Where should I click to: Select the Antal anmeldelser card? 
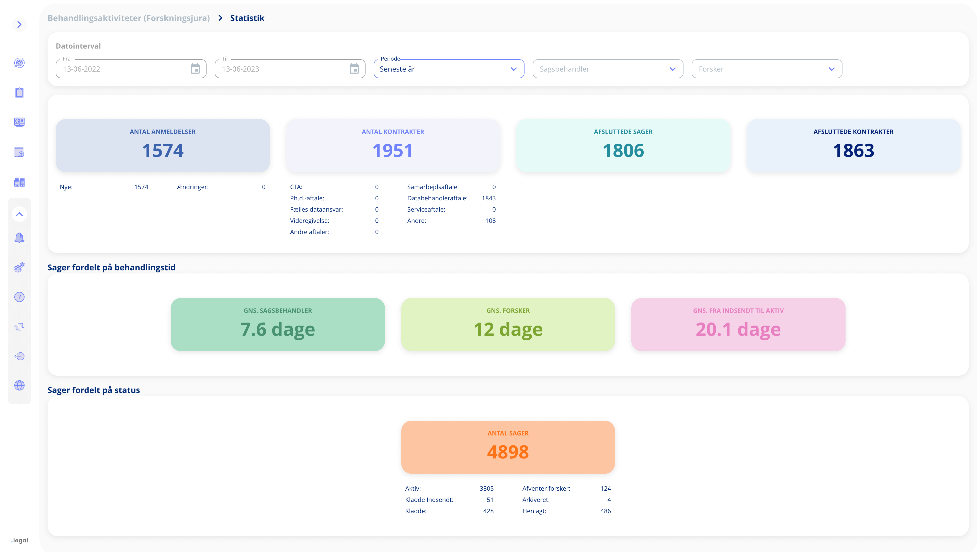click(x=163, y=146)
